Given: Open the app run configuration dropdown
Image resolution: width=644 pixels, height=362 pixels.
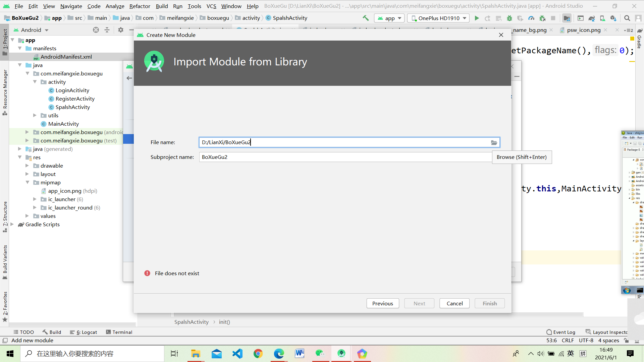Looking at the screenshot, I should (x=389, y=18).
